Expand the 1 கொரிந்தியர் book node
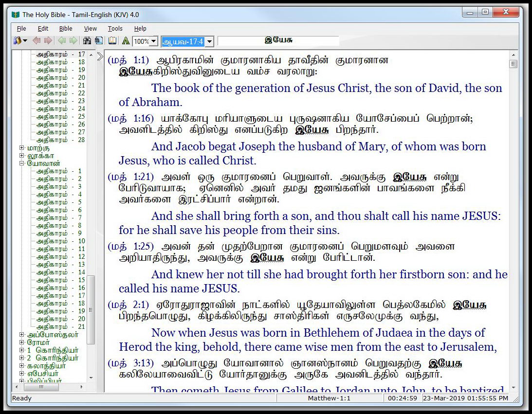532x414 pixels. point(22,350)
